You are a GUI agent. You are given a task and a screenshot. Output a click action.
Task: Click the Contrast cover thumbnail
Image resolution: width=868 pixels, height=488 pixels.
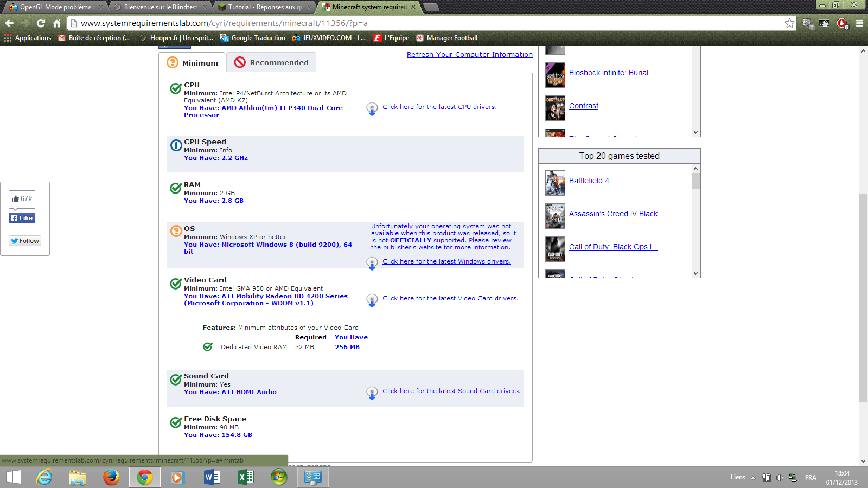(555, 108)
